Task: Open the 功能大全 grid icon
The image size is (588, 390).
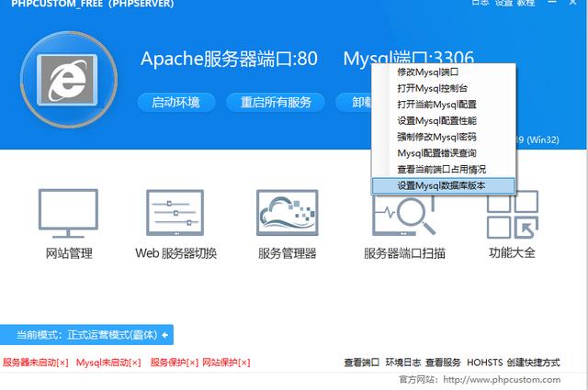Action: click(x=513, y=216)
